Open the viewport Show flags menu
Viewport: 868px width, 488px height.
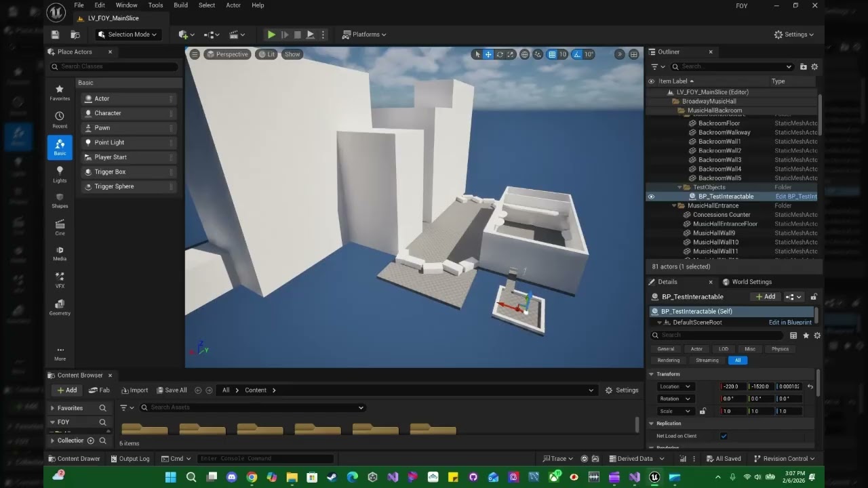click(292, 54)
